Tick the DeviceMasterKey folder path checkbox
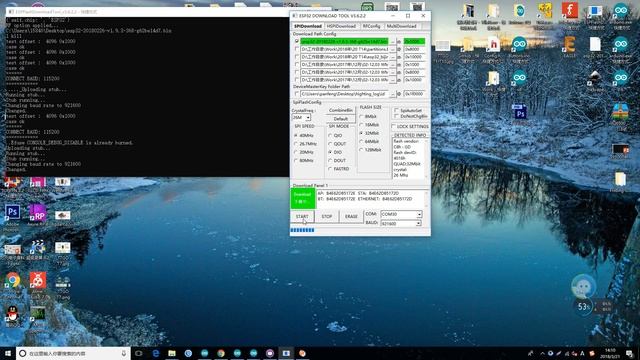Viewport: 640px width, 360px height. (297, 94)
